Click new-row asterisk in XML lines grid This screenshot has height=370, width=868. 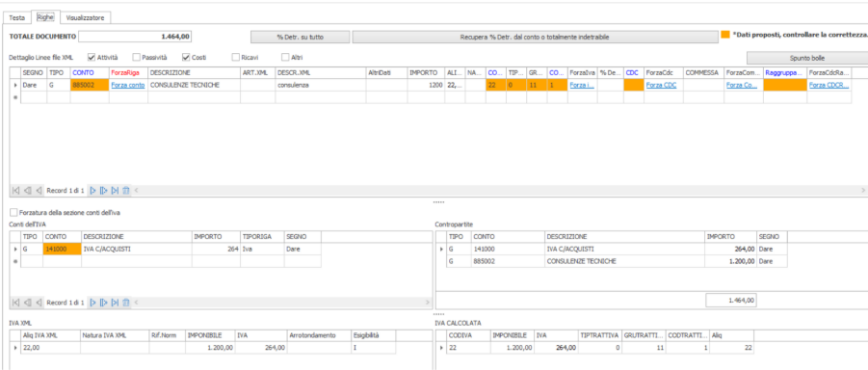pos(15,97)
